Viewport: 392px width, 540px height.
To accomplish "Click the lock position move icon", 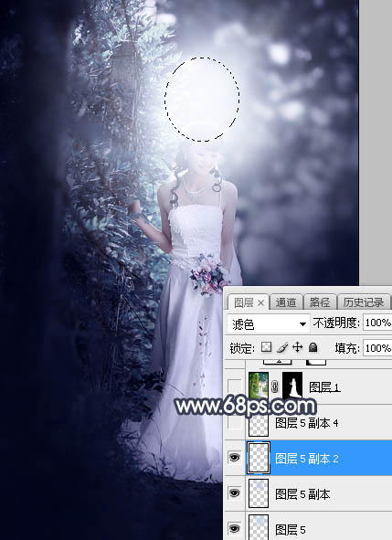I will click(x=297, y=347).
